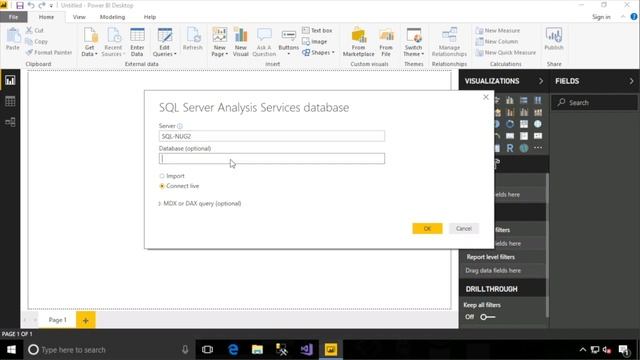Click the Server name input field
This screenshot has width=640, height=360.
click(272, 136)
